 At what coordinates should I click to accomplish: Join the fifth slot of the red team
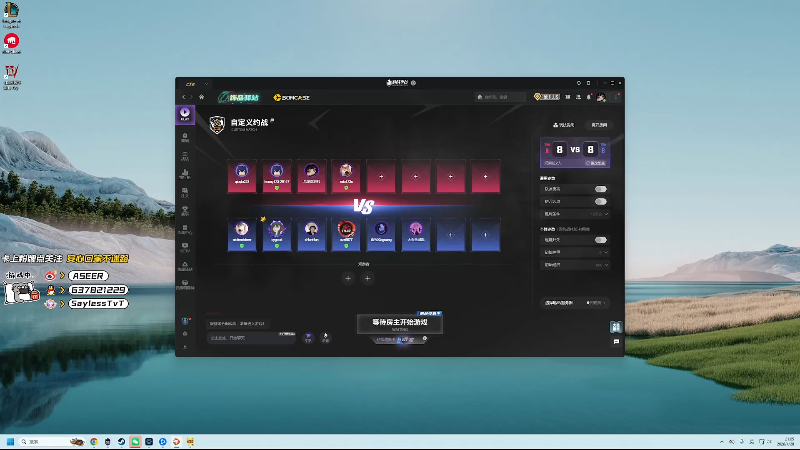381,176
